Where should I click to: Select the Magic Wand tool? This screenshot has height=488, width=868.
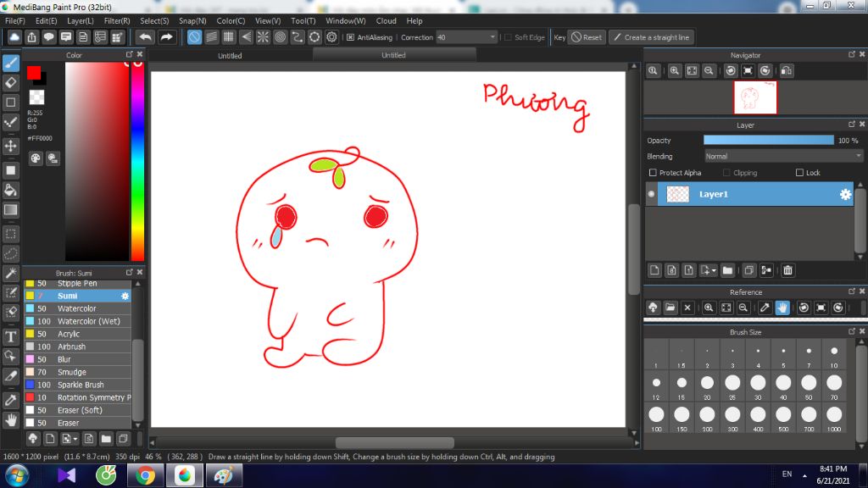coord(10,273)
